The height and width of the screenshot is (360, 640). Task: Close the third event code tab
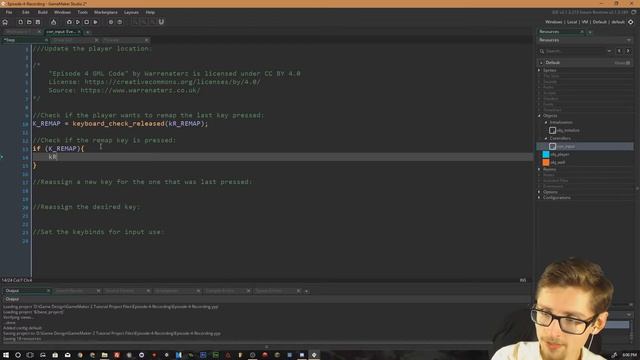click(x=146, y=40)
